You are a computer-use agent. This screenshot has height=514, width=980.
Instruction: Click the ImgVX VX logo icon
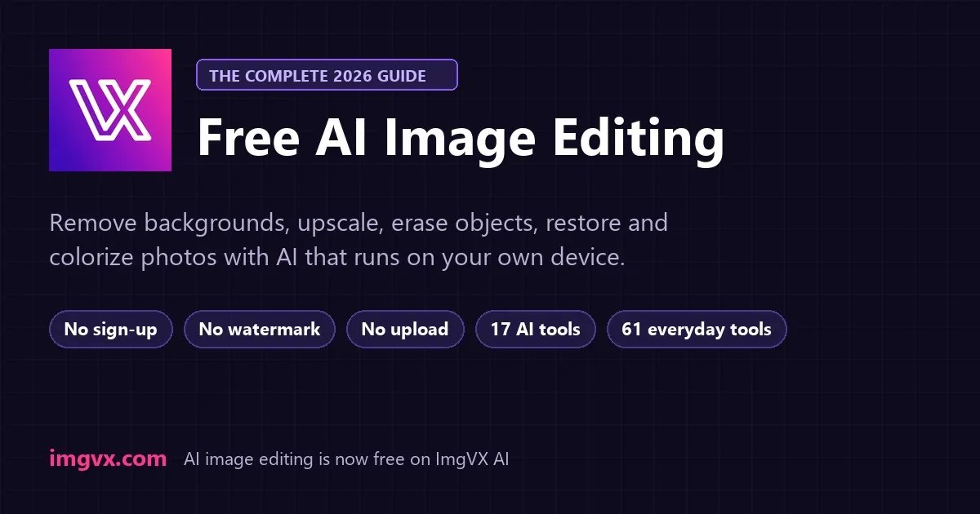[110, 110]
